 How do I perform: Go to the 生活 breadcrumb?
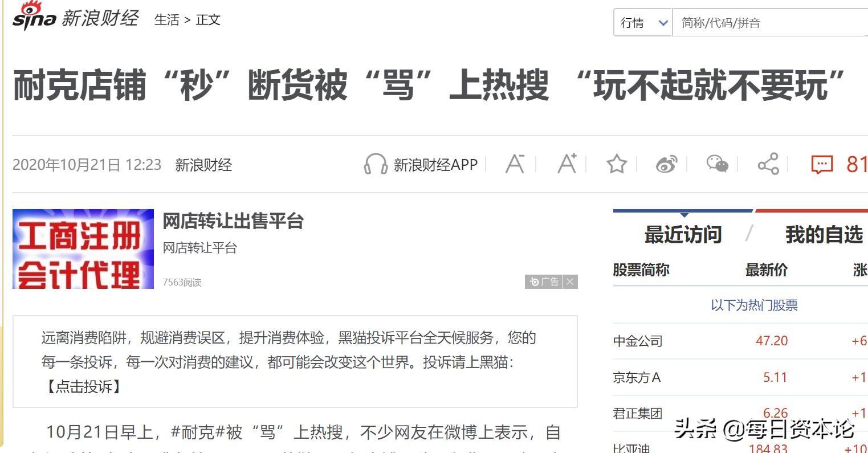[x=167, y=20]
